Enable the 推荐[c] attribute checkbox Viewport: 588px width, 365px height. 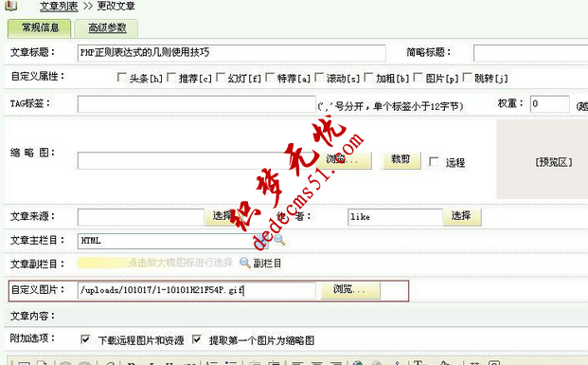click(171, 78)
